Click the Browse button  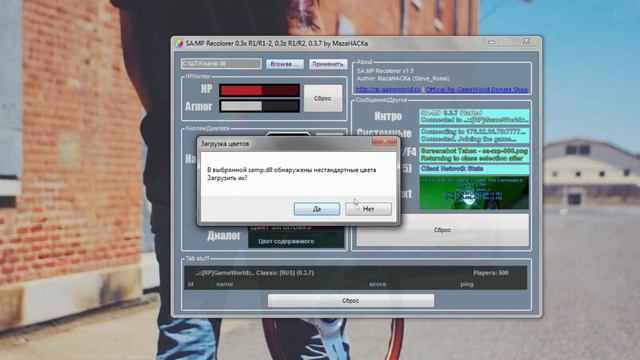click(284, 64)
